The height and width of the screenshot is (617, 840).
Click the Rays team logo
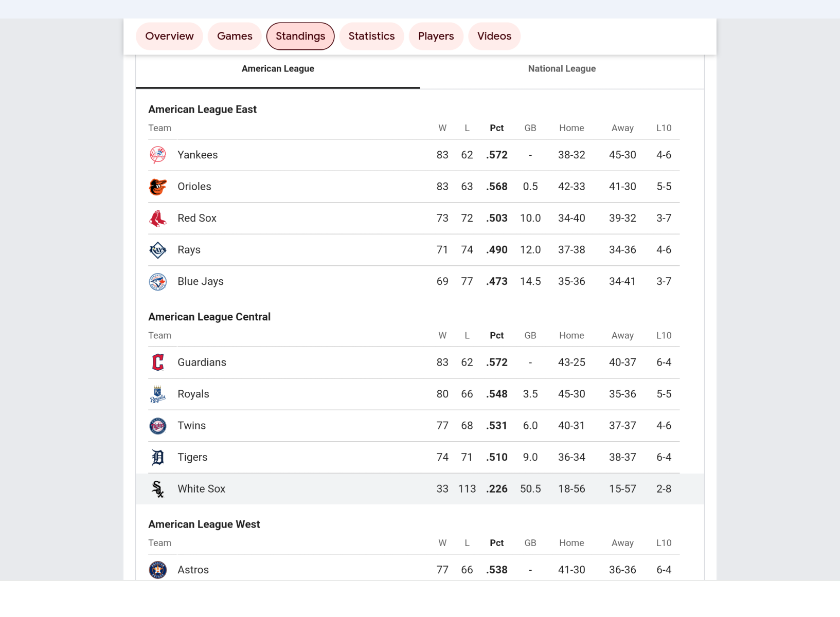click(157, 250)
